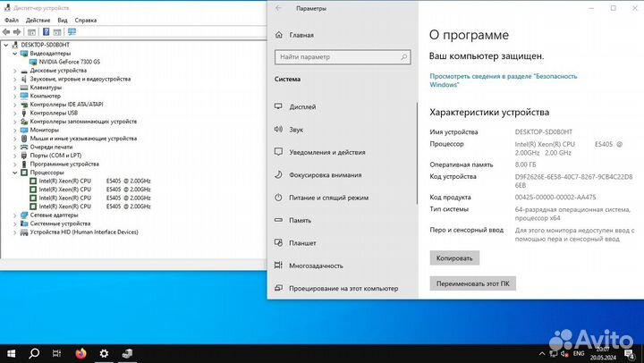Image resolution: width=644 pixels, height=363 pixels.
Task: Select the Очереди печати category
Action: tap(51, 147)
